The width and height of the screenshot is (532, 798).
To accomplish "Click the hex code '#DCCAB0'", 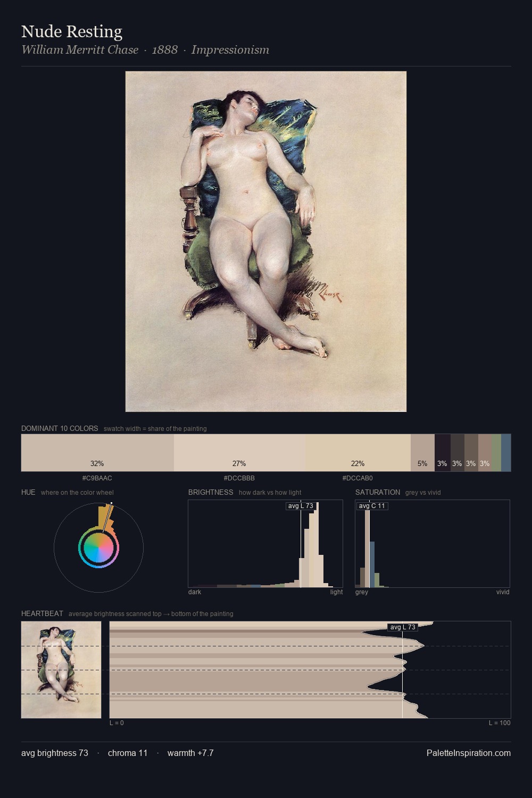I will [x=358, y=478].
